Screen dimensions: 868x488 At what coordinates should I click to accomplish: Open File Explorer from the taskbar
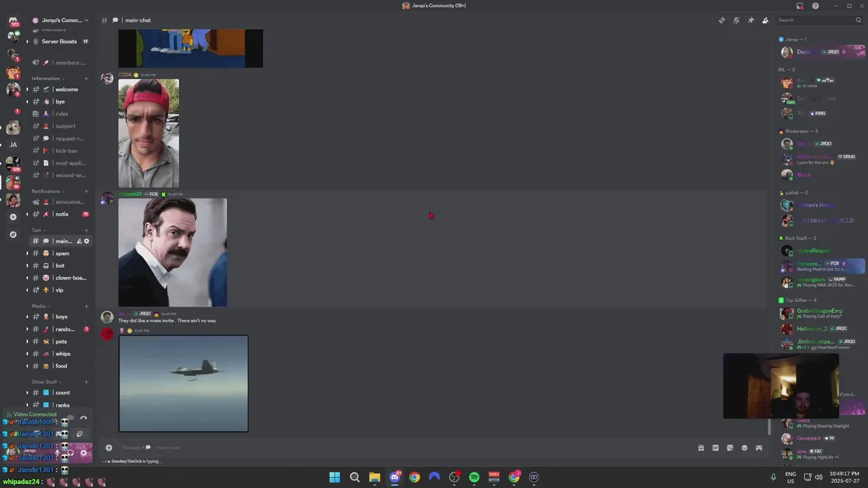pyautogui.click(x=374, y=477)
